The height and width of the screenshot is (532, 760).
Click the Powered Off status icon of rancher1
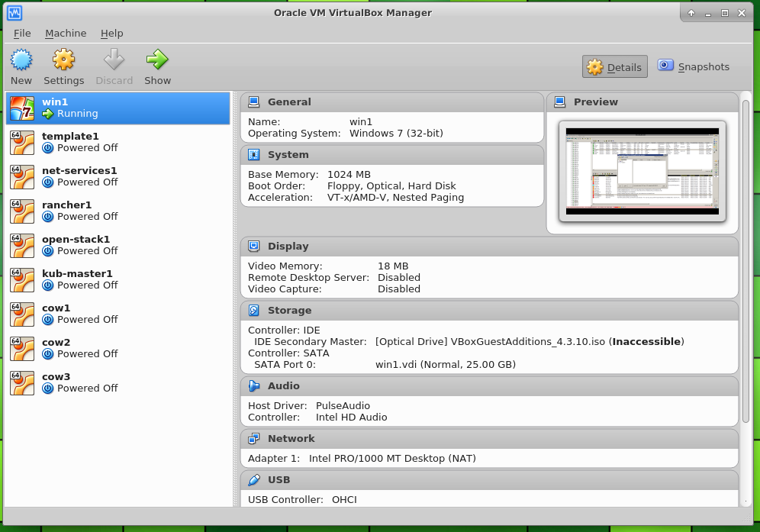(47, 218)
